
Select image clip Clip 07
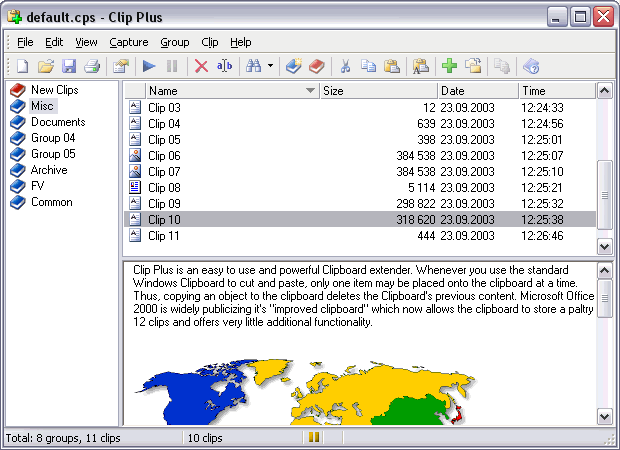[x=360, y=172]
